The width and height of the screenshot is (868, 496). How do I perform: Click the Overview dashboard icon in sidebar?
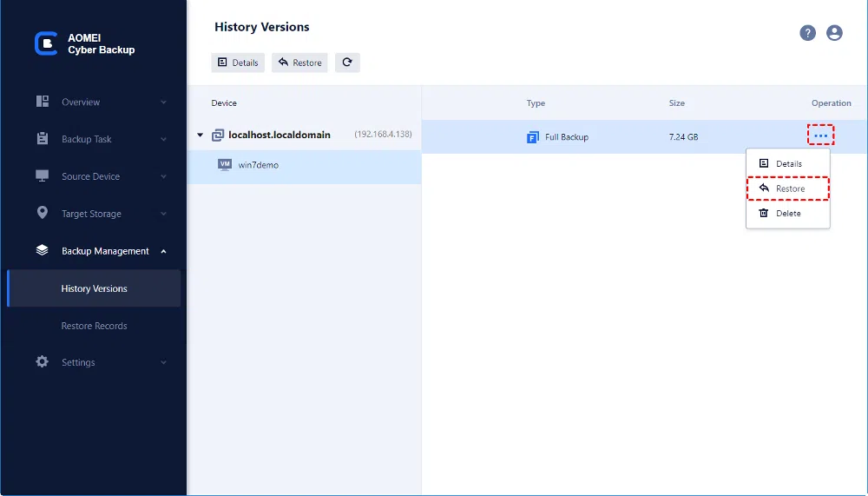coord(43,102)
